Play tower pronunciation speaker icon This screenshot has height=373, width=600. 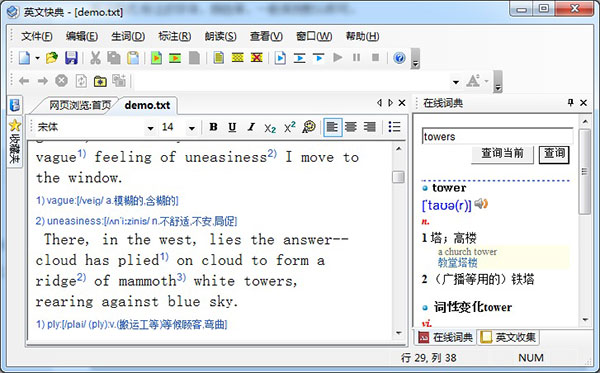(481, 204)
